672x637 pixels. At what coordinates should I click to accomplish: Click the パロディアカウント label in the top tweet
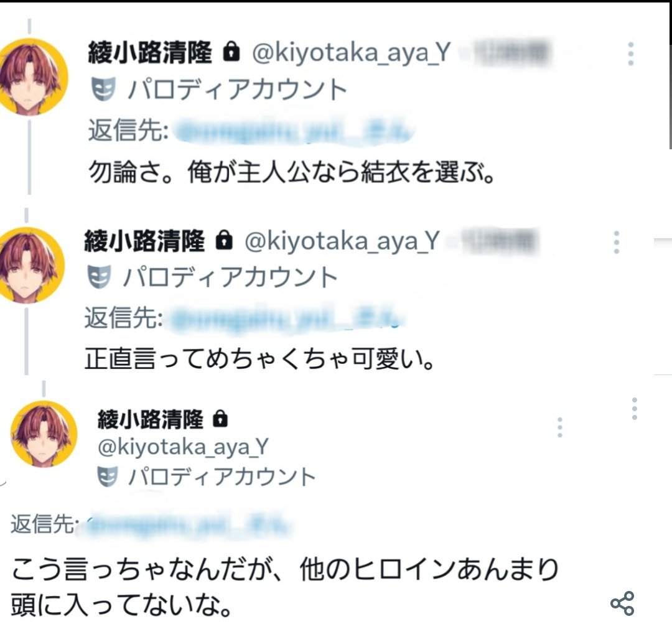coord(237,90)
